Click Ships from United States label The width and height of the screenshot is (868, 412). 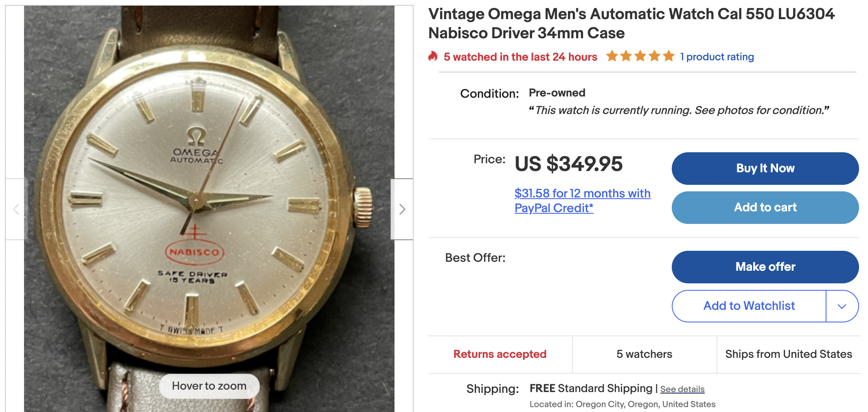789,354
